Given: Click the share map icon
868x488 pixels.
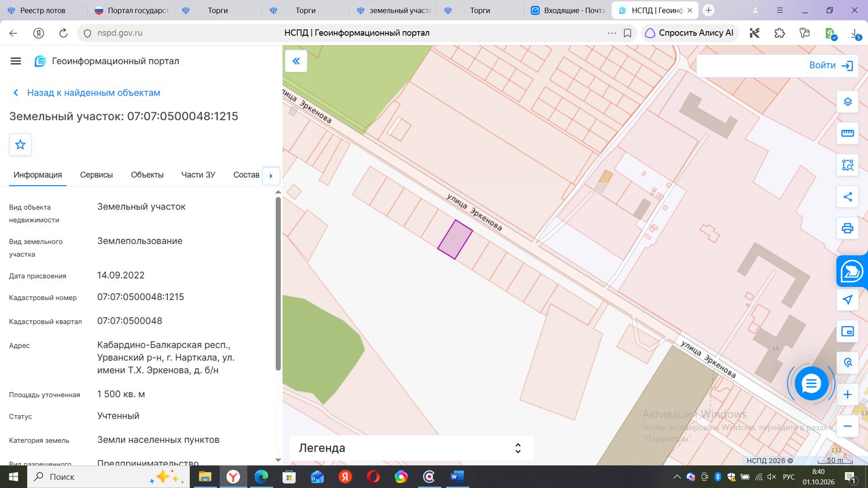Looking at the screenshot, I should click(847, 197).
